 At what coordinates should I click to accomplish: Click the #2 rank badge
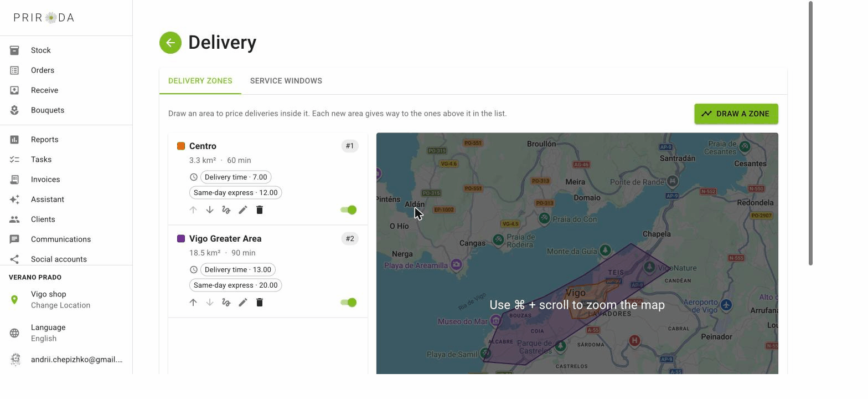point(350,239)
